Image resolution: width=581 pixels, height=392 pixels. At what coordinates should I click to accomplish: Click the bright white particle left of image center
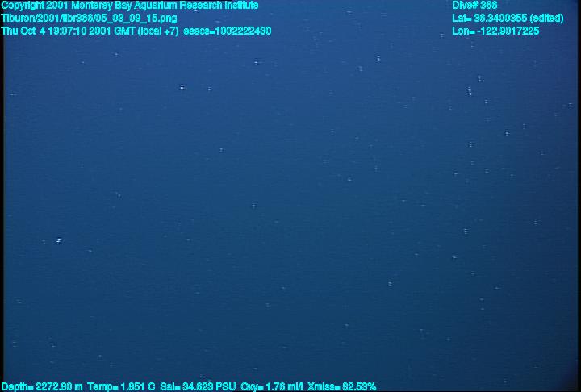pyautogui.click(x=182, y=88)
